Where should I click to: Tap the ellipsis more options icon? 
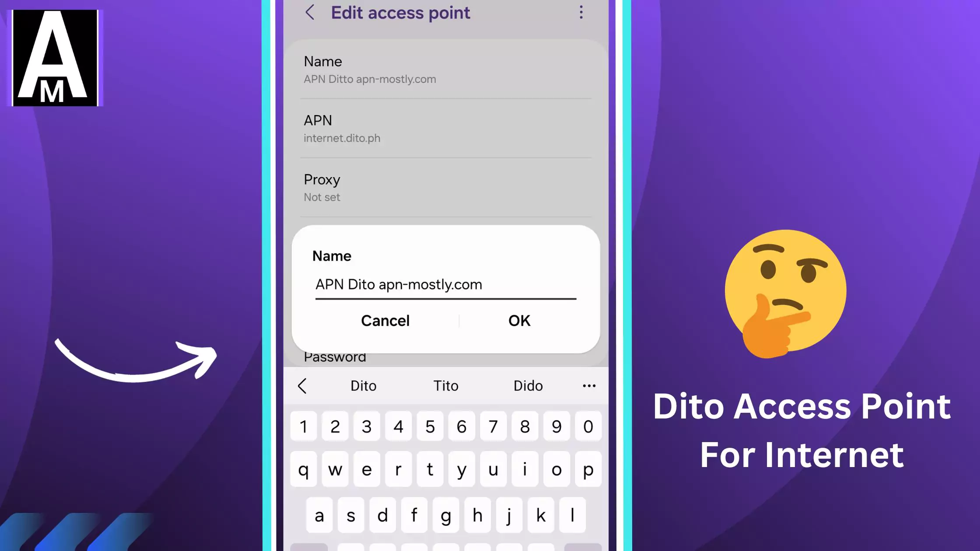[x=581, y=11]
